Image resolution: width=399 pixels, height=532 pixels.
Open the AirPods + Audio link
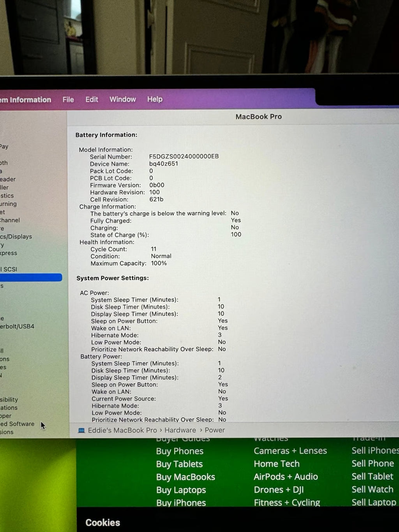(286, 477)
